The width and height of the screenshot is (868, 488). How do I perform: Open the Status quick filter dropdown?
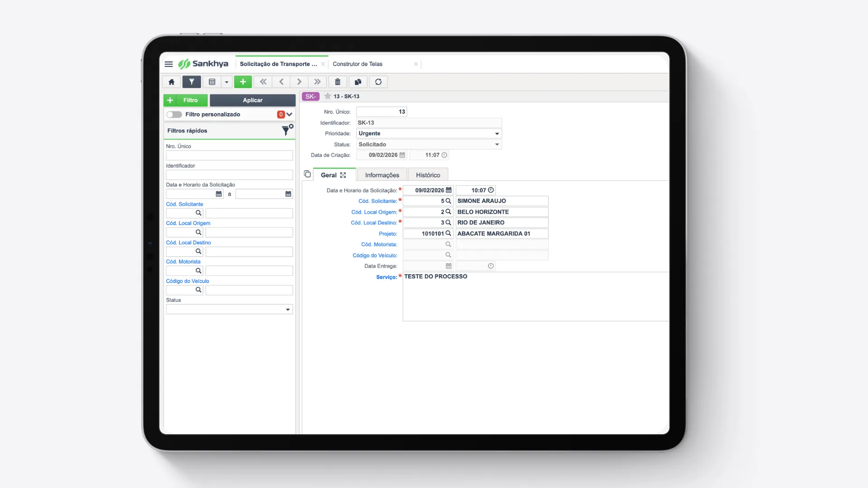[x=230, y=310]
